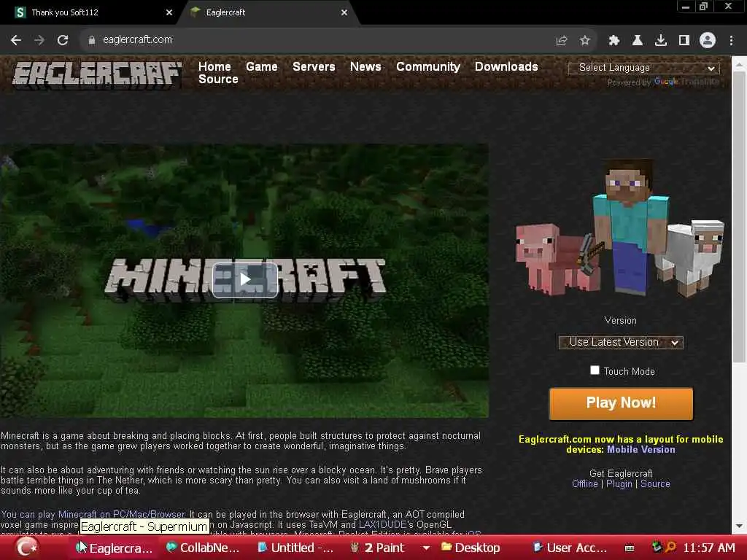Enable the Touch Mode checkbox
The width and height of the screenshot is (747, 560).
coord(595,370)
